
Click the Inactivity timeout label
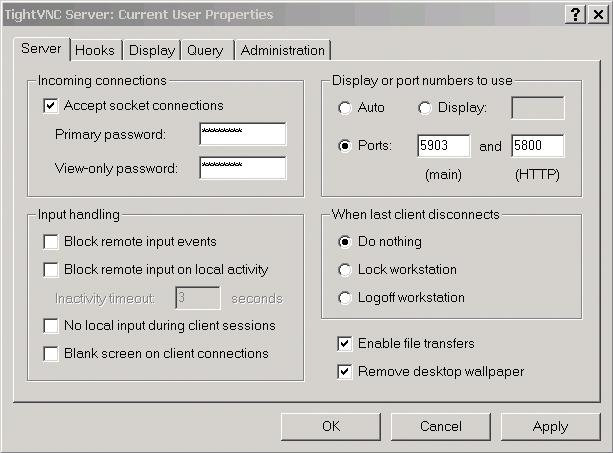[105, 299]
